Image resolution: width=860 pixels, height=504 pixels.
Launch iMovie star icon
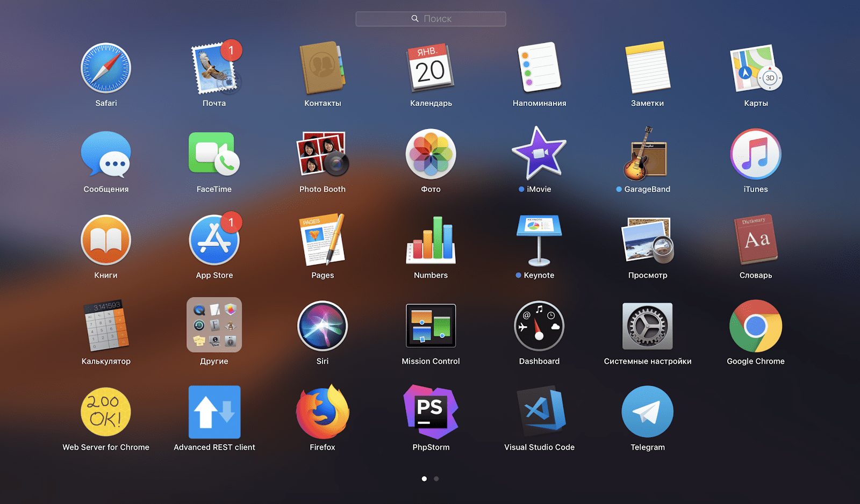pyautogui.click(x=539, y=154)
